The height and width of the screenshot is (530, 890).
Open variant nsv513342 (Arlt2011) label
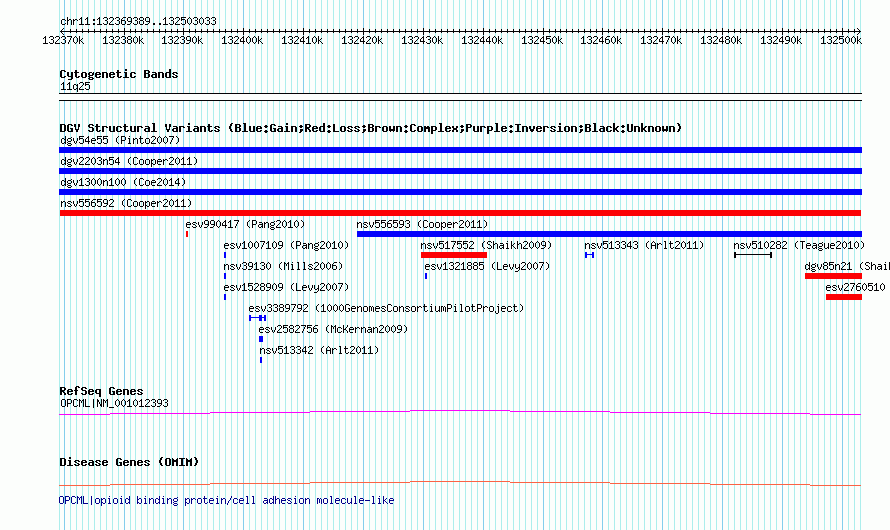tap(319, 350)
